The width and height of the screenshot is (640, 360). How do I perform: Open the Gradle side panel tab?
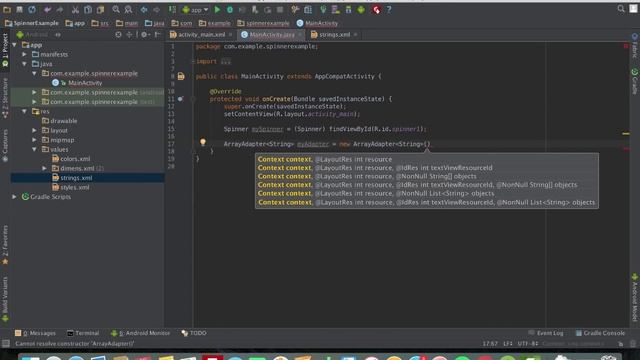click(635, 81)
